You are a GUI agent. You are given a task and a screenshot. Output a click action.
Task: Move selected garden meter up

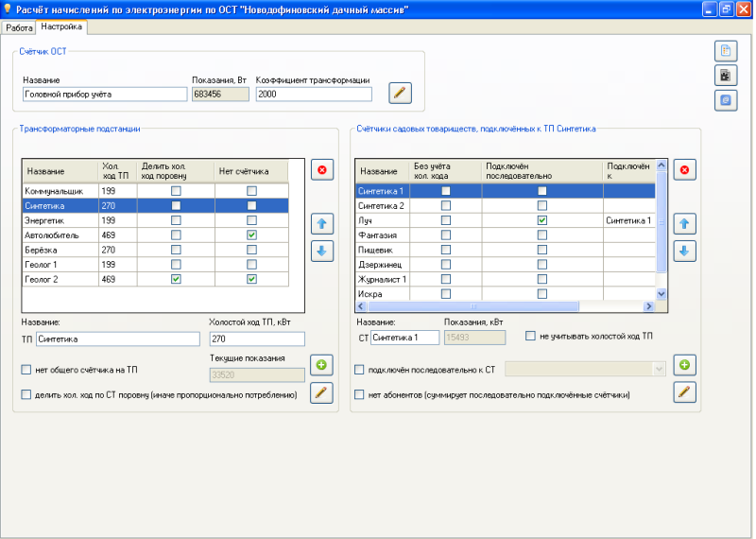684,224
